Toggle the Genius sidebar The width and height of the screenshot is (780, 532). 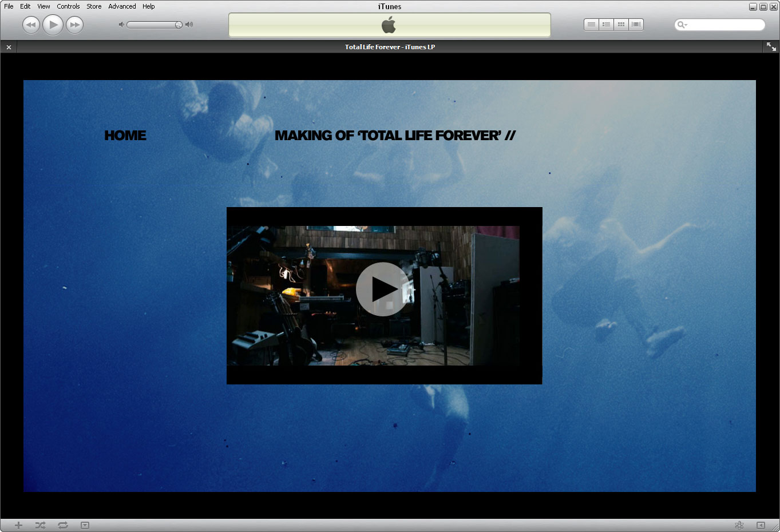tap(761, 525)
